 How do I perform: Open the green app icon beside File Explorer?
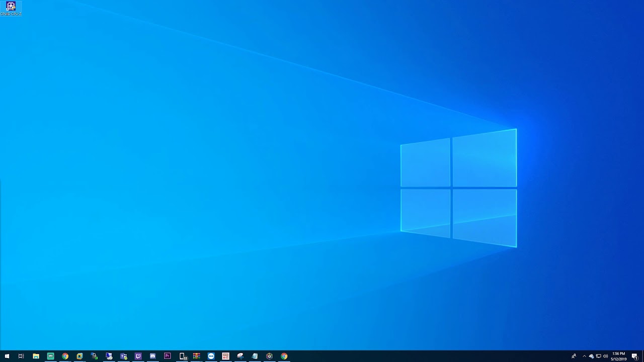(50, 356)
